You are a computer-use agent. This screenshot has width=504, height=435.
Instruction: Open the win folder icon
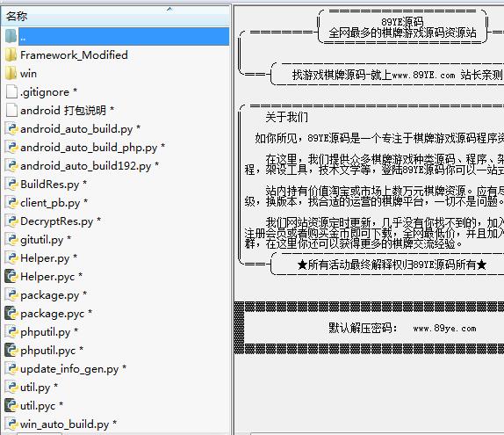coord(11,74)
